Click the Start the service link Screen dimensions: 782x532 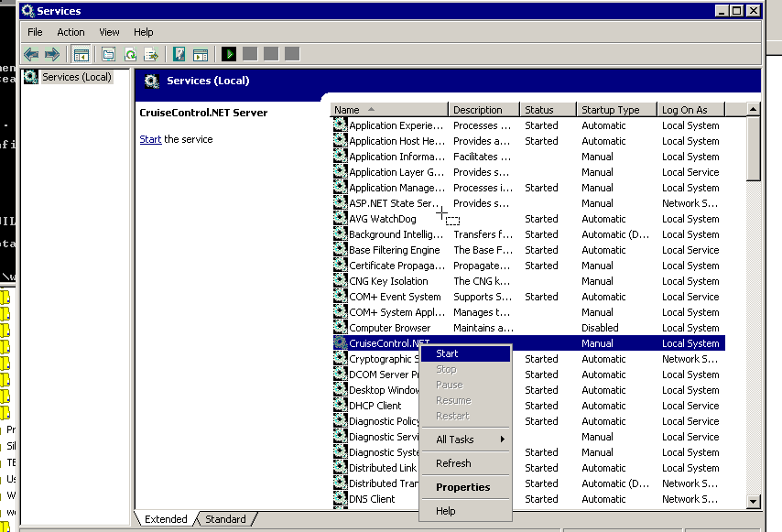(x=150, y=139)
